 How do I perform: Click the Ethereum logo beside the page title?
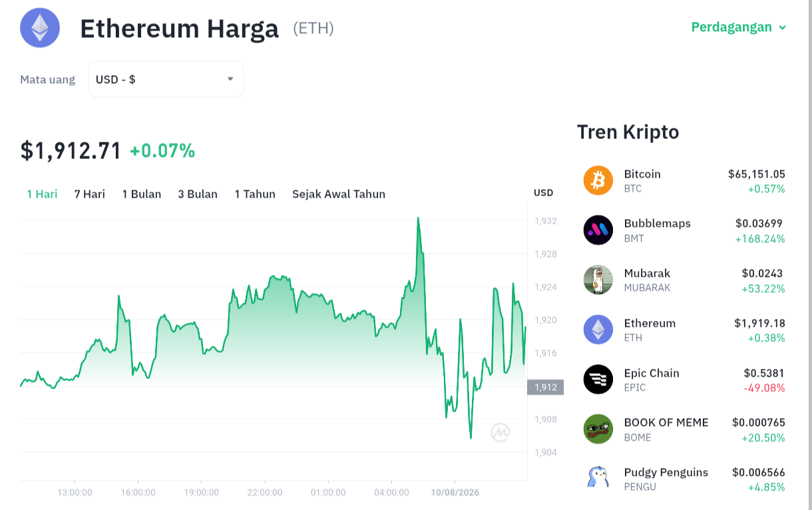coord(40,28)
